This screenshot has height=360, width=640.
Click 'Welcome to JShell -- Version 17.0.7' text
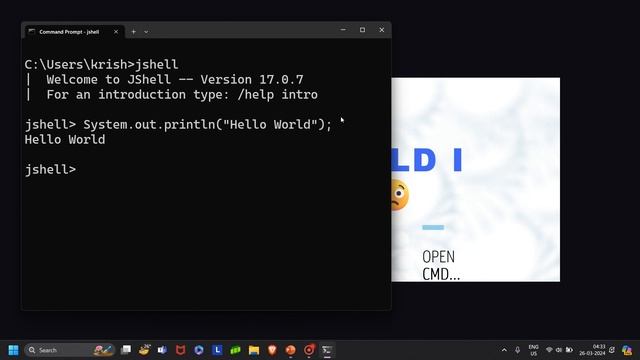click(x=175, y=80)
